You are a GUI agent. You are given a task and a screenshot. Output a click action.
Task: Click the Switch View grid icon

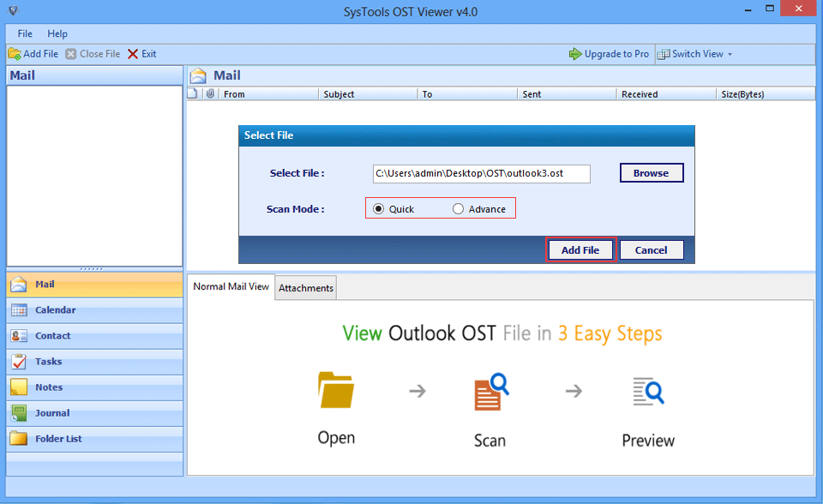[664, 54]
